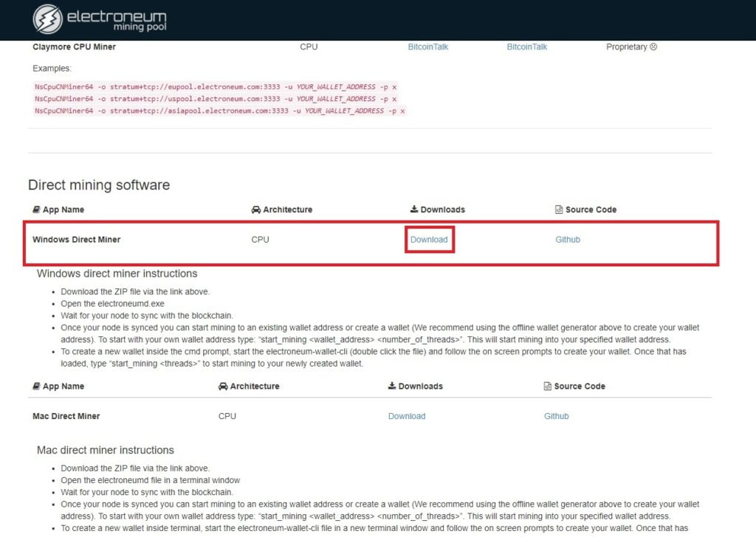Click Windows instruction "Wait for your node to sync"
756x537 pixels.
coord(147,316)
